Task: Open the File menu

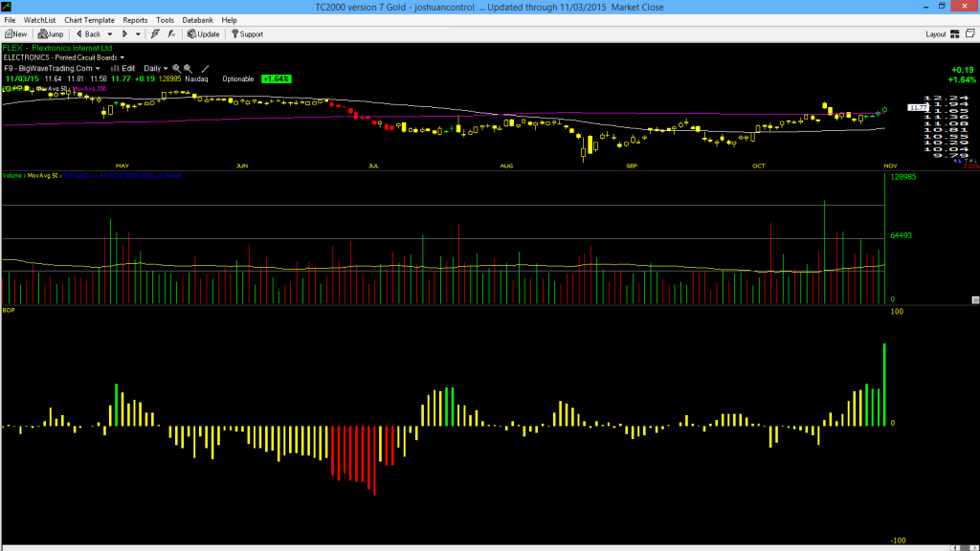Action: (x=10, y=20)
